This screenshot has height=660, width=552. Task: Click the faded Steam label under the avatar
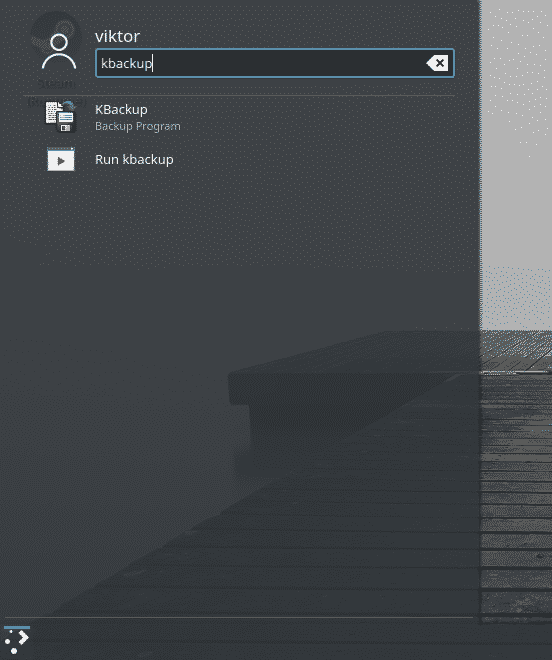[56, 84]
